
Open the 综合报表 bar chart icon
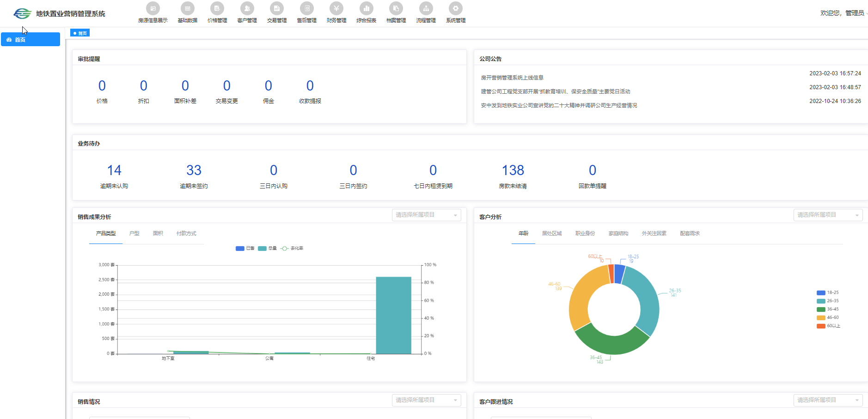click(366, 8)
